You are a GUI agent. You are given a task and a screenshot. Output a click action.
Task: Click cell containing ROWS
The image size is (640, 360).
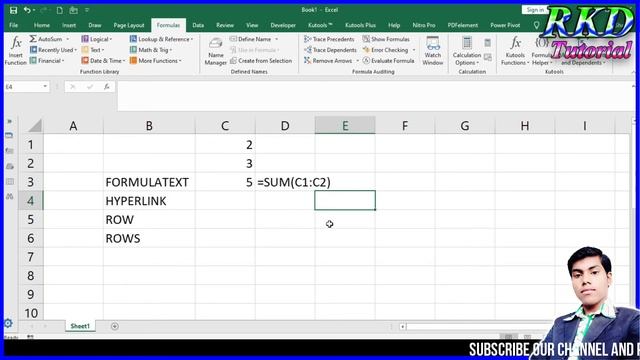[149, 238]
